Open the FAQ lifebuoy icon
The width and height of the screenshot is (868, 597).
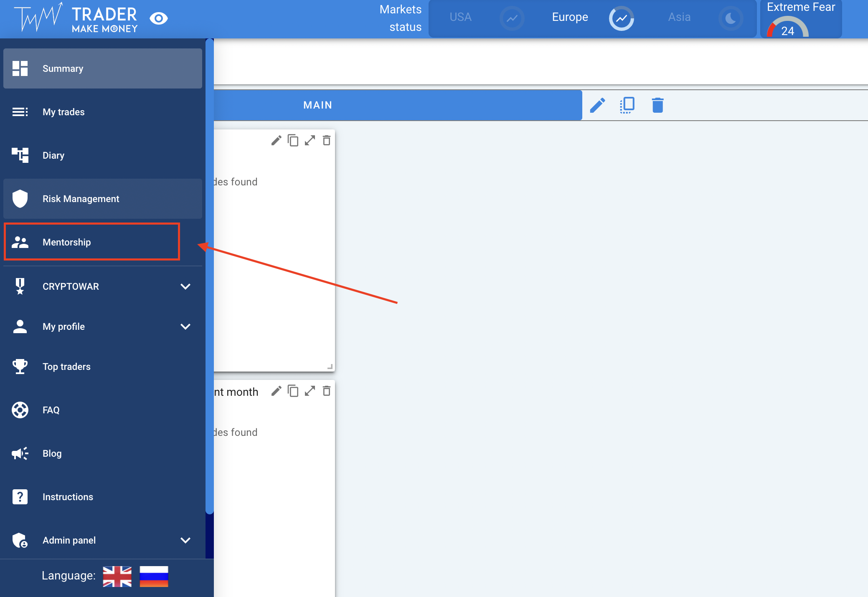[20, 410]
